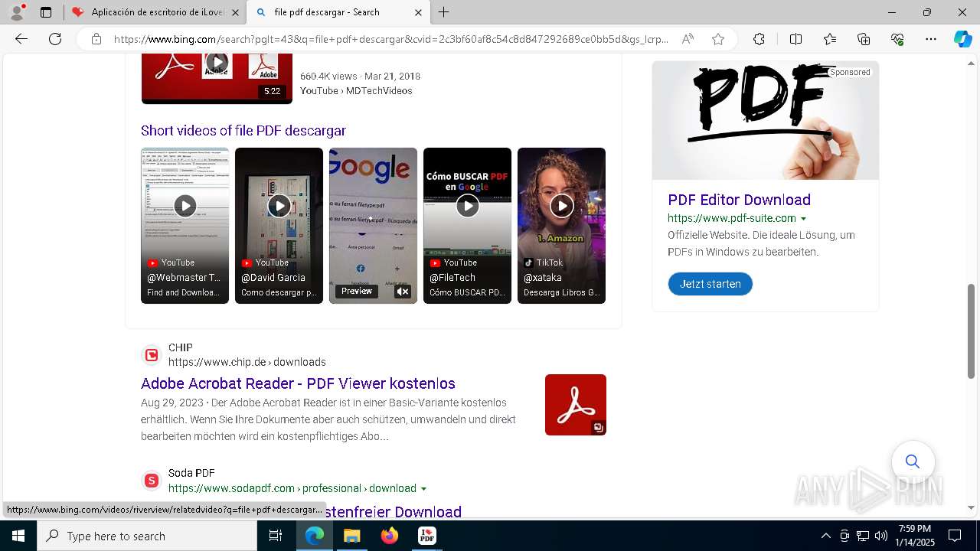This screenshot has width=980, height=551.
Task: Open the Windows Start menu
Action: coord(18,536)
